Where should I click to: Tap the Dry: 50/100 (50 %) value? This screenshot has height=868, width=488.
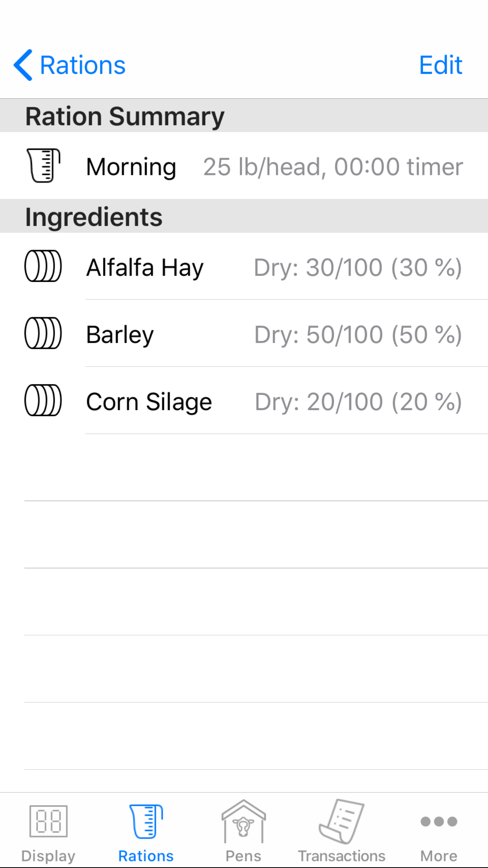(358, 335)
